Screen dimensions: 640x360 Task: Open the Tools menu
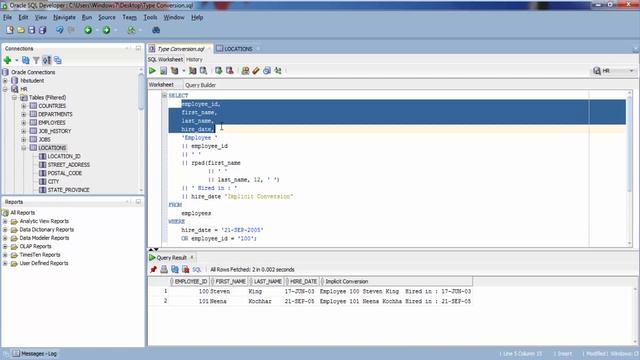tap(150, 18)
